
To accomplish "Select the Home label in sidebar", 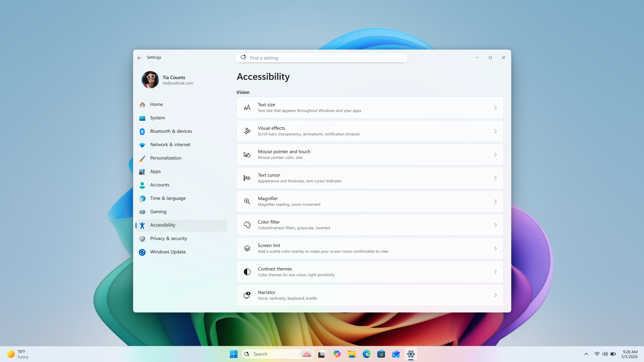I will pyautogui.click(x=156, y=105).
